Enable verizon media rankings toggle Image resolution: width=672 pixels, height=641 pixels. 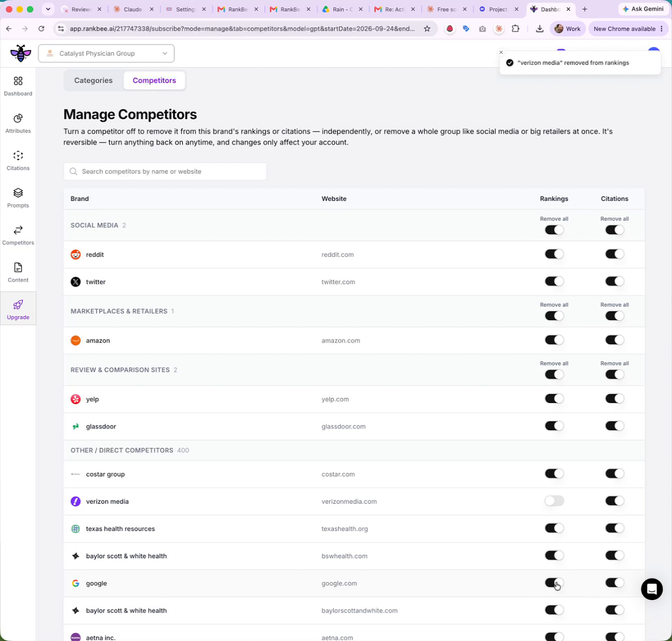tap(554, 501)
